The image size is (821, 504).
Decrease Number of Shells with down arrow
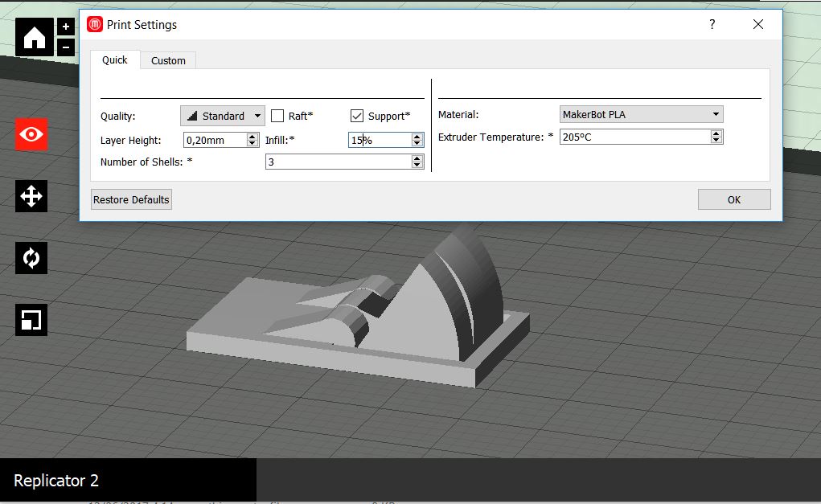point(417,165)
